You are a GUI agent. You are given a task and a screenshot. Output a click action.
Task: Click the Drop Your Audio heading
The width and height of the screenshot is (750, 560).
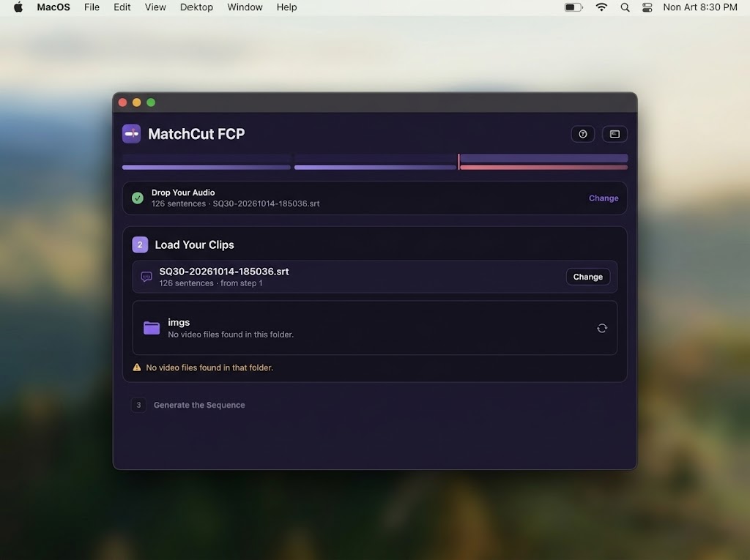pos(183,193)
